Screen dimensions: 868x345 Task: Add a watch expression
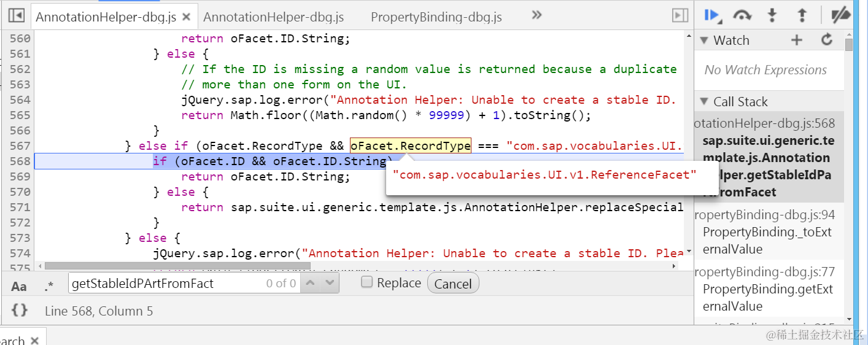click(x=797, y=41)
